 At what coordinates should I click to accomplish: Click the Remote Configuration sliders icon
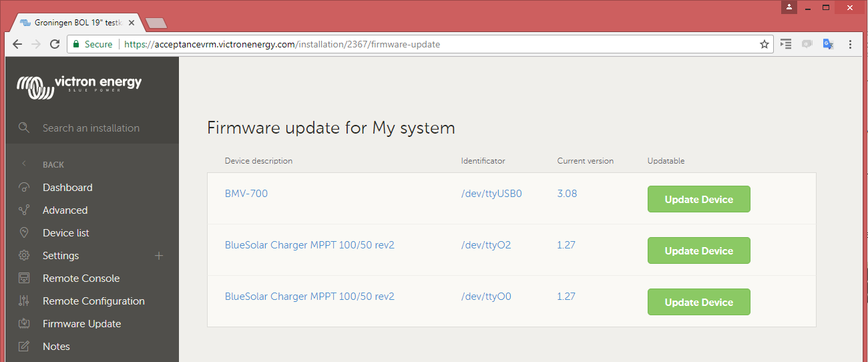tap(24, 301)
